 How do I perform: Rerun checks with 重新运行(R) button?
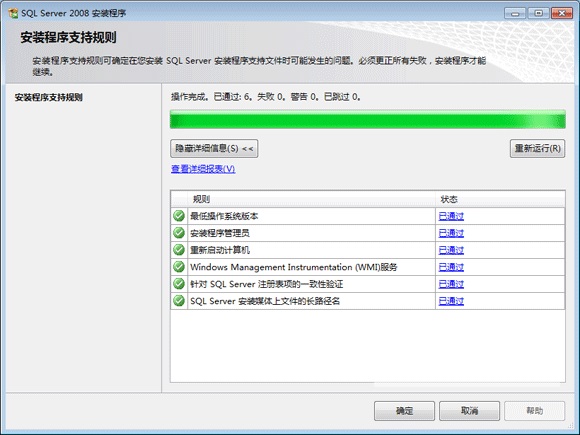pos(537,148)
